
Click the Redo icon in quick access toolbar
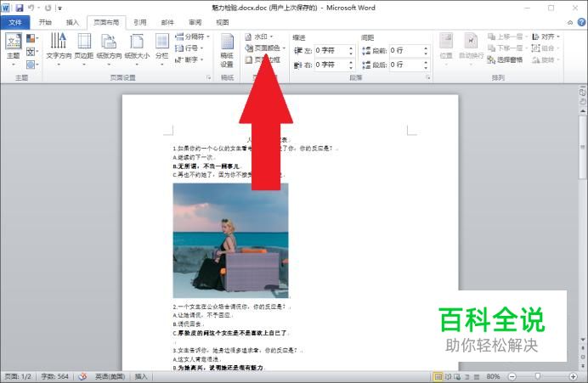point(48,8)
